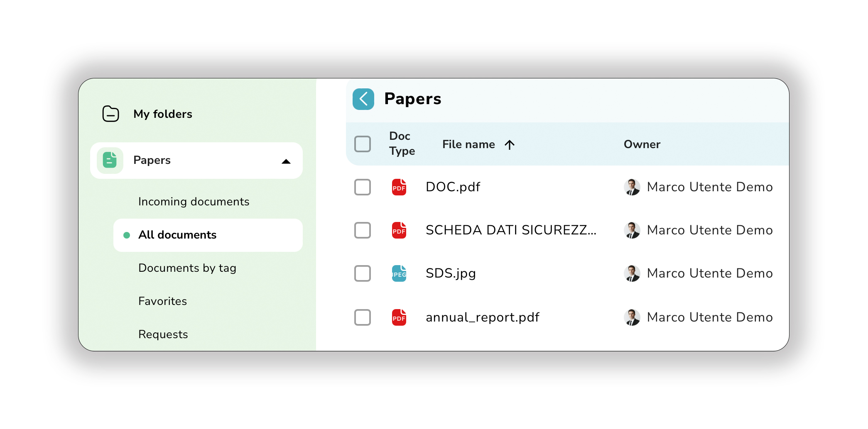Viewport: 868px width, 429px height.
Task: Click the My folders icon
Action: coord(110,114)
